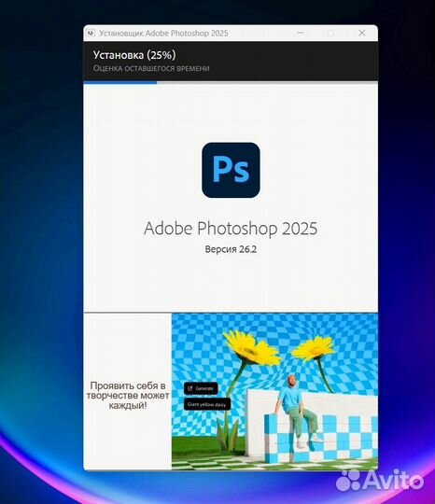Click the 'Оценка оставшегося времени' status text
The height and width of the screenshot is (504, 435).
151,68
